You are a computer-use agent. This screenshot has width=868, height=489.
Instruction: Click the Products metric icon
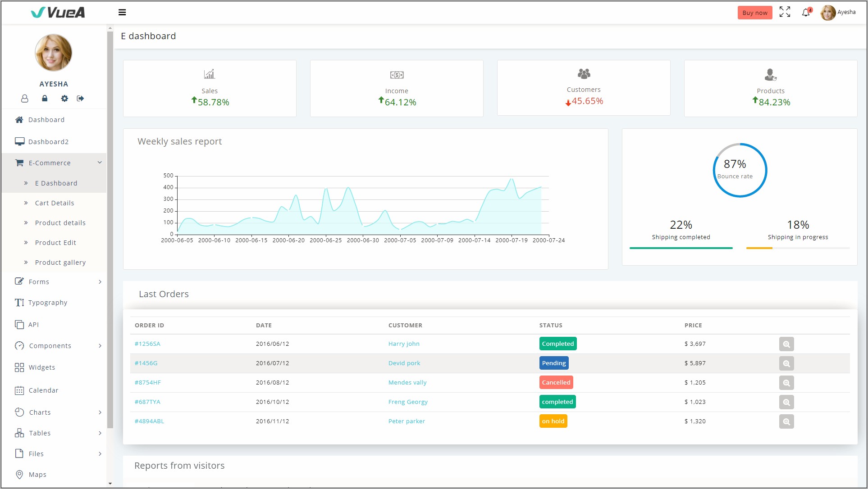770,74
